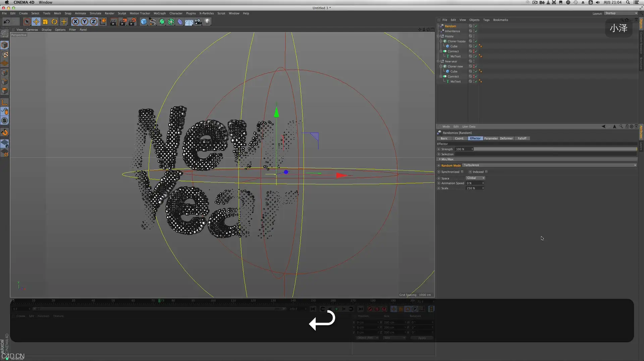Viewport: 644px width, 361px height.
Task: Select the MoText object under New year
Action: 455,82
